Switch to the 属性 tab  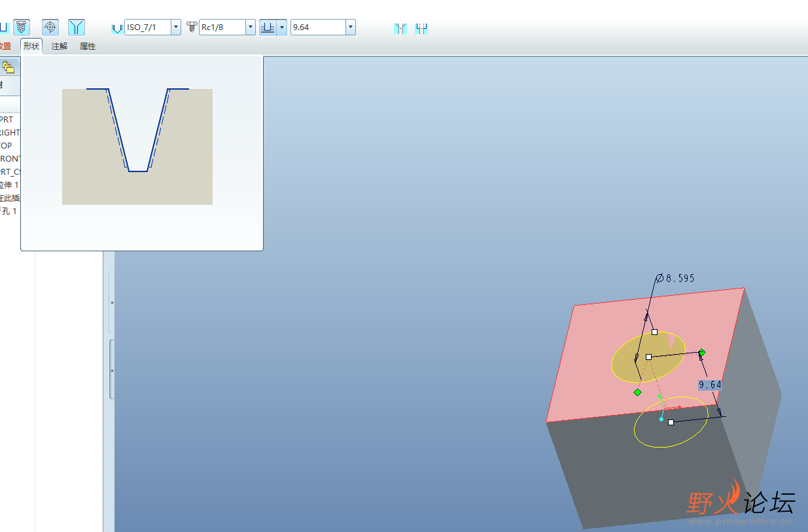88,46
